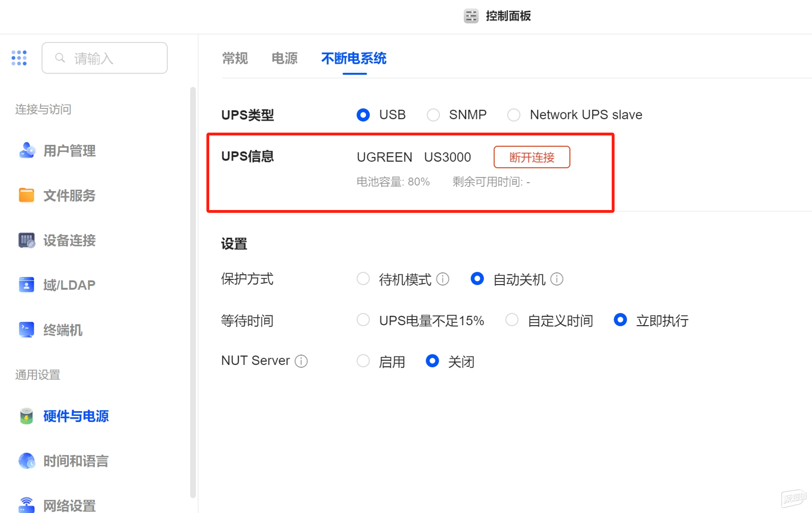This screenshot has height=513, width=812.
Task: Show info tooltip for 自动关机
Action: coord(557,279)
